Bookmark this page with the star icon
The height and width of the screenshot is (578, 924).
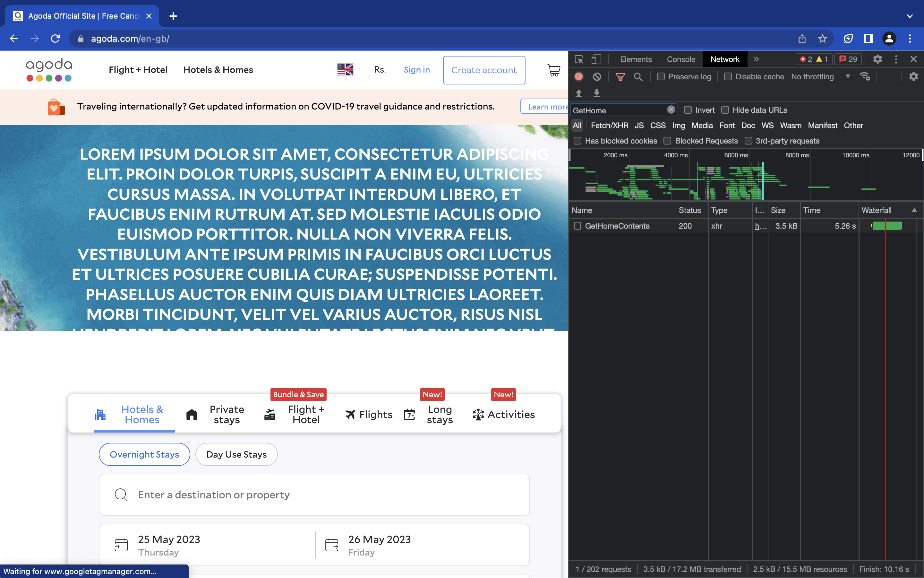tap(822, 39)
